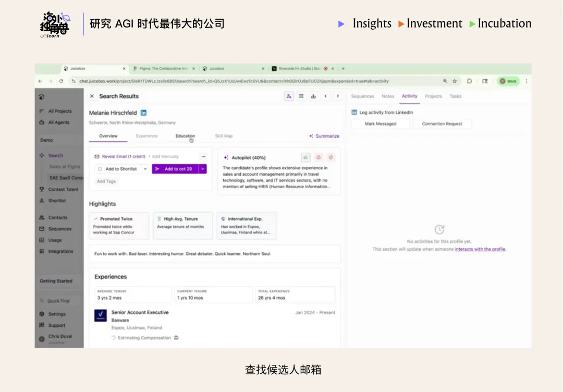Click the next-page chevron above Search Results

click(338, 96)
